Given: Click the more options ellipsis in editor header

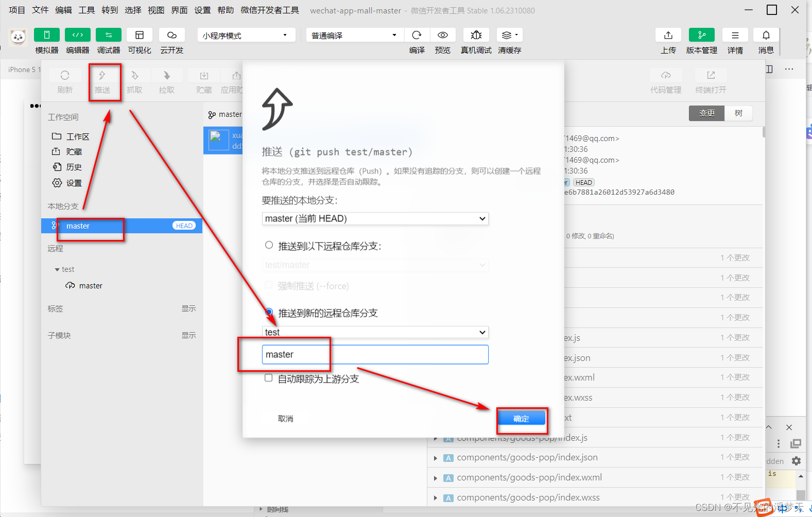Looking at the screenshot, I should pos(789,69).
